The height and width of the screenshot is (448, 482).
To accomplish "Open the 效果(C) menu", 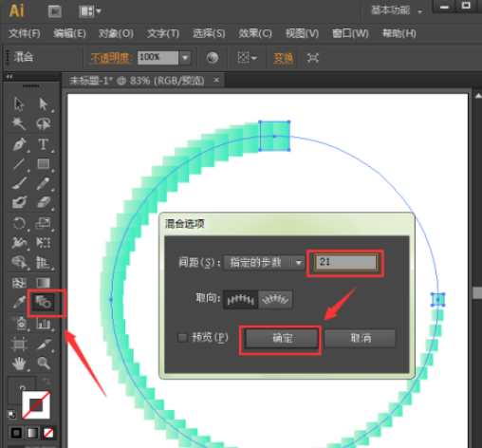I will click(255, 33).
